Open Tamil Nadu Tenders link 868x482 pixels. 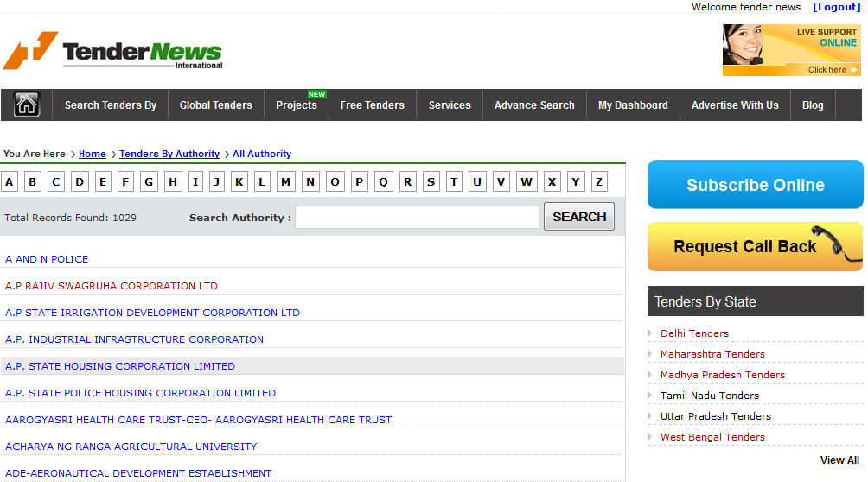pyautogui.click(x=709, y=396)
